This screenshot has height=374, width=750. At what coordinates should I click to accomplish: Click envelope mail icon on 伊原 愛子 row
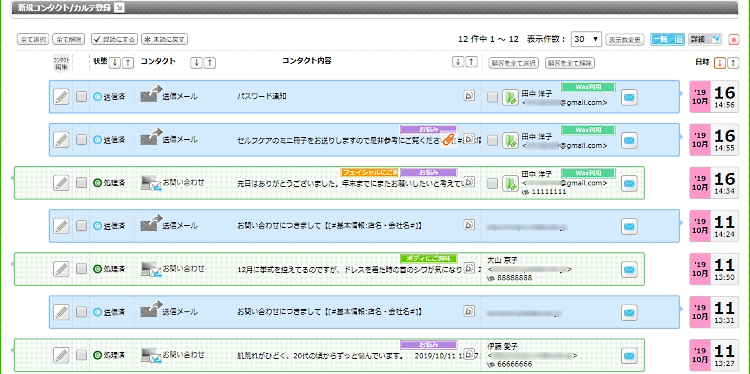pyautogui.click(x=629, y=355)
